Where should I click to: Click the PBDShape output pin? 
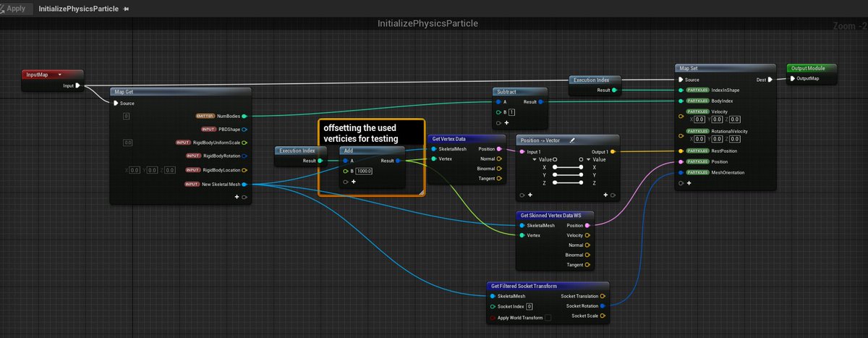[x=244, y=129]
